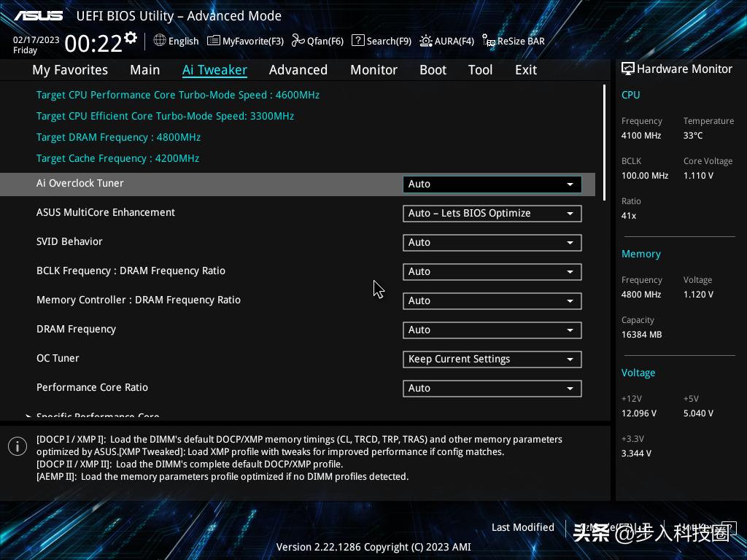Click the ASUS logo
This screenshot has width=747, height=560.
[x=39, y=16]
